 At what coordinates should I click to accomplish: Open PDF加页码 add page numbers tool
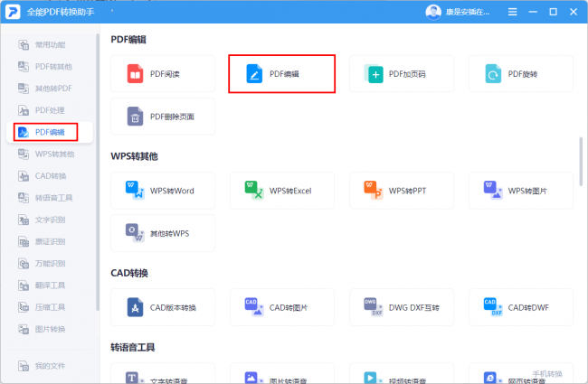point(402,74)
